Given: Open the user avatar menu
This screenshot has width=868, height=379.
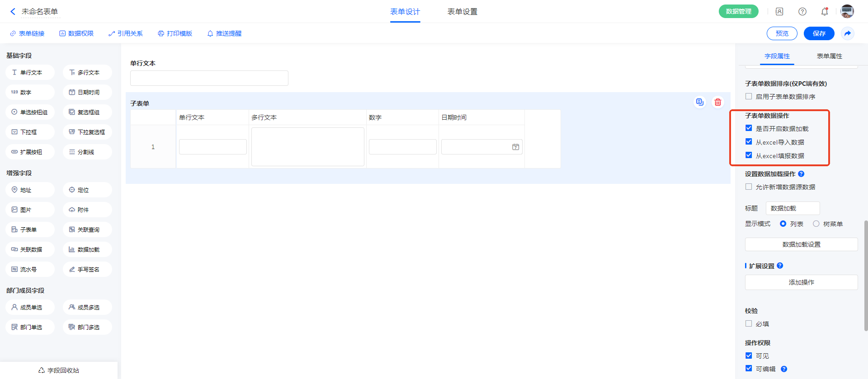Looking at the screenshot, I should 847,12.
